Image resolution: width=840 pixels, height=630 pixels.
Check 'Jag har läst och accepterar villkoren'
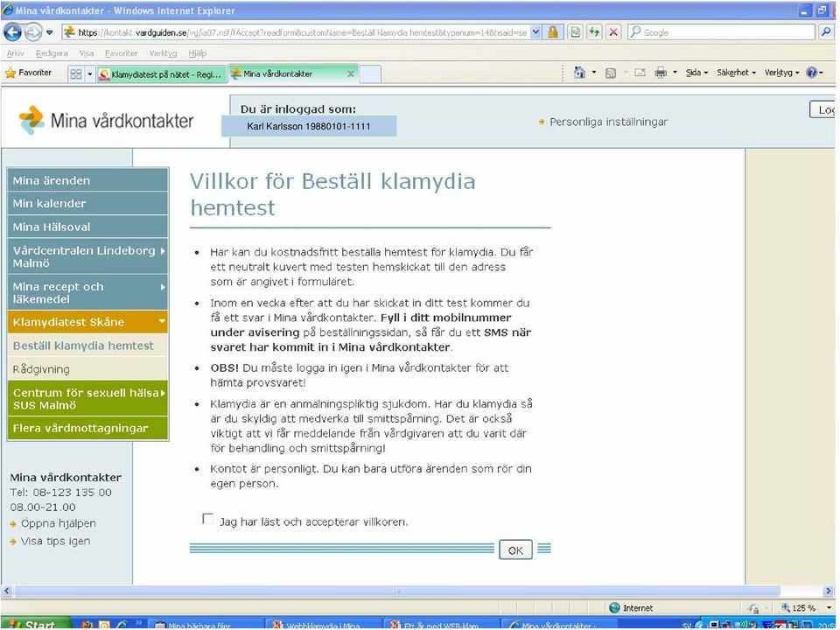tap(207, 519)
